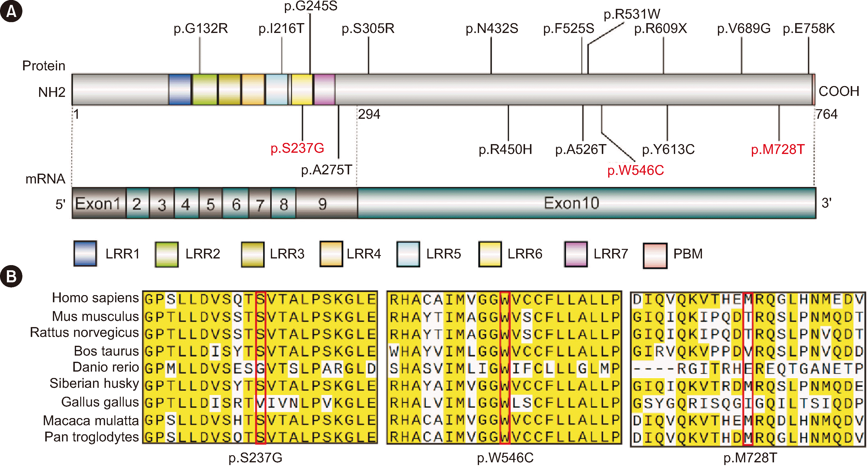The height and width of the screenshot is (468, 868).
Task: Click p.W546C caption below second alignment
Action: 505,458
